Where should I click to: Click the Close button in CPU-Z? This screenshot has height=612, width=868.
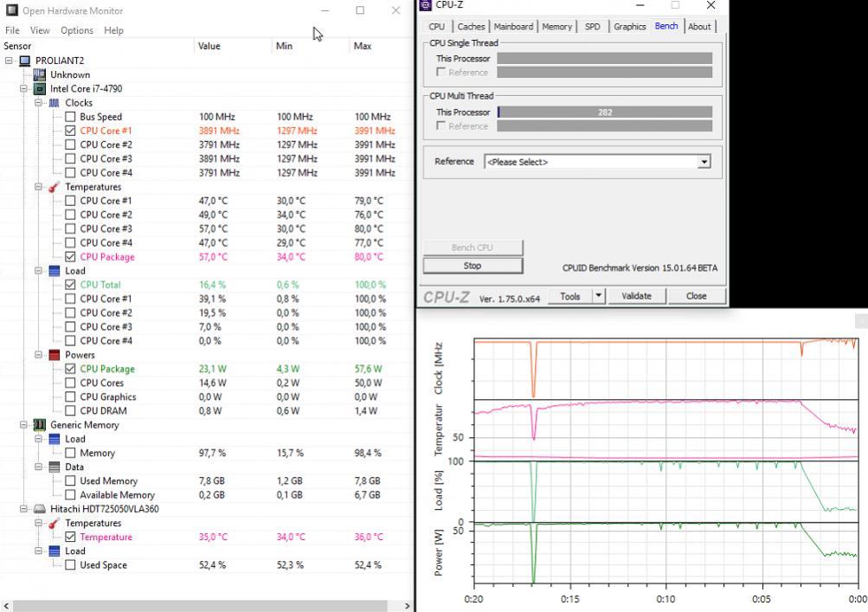point(697,296)
